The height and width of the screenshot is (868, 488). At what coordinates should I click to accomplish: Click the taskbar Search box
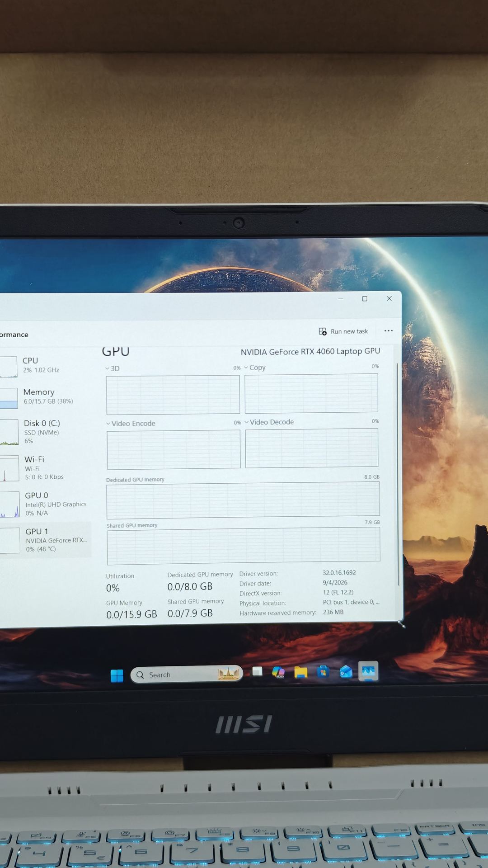(187, 675)
